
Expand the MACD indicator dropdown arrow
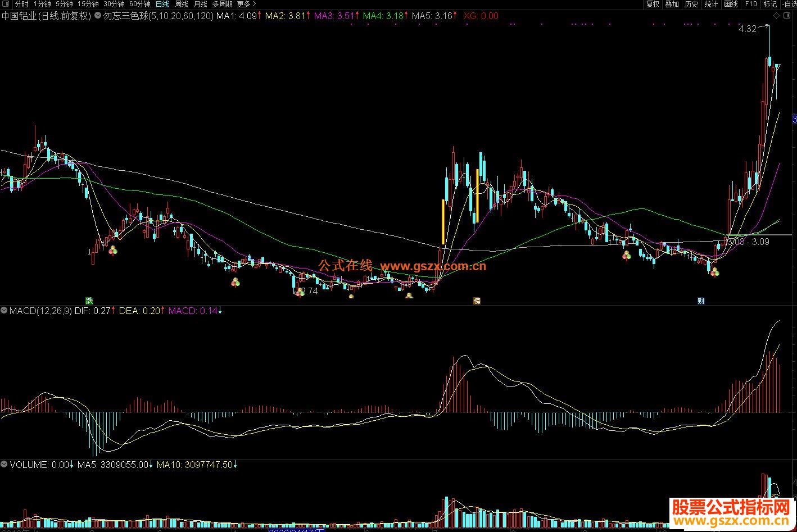[4, 310]
